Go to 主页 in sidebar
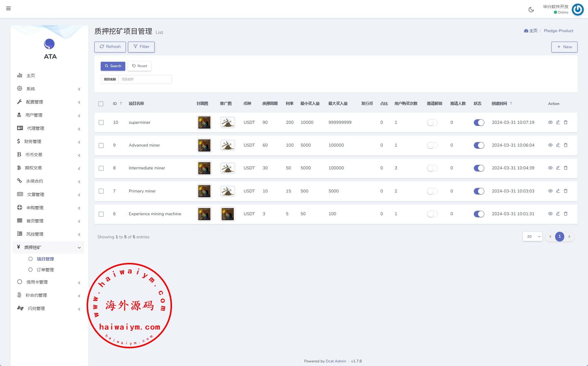Viewport: 588px width, 366px height. click(31, 76)
